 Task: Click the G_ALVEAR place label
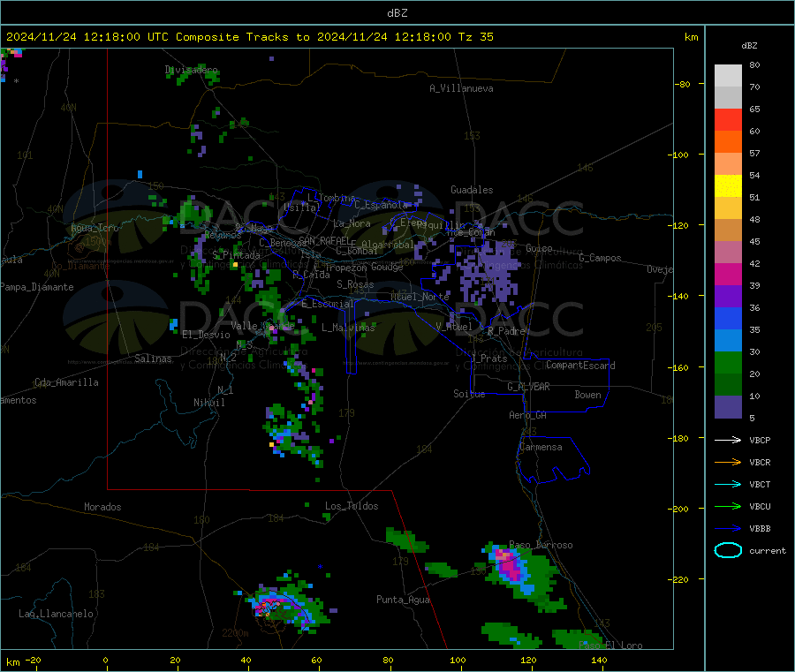[528, 387]
